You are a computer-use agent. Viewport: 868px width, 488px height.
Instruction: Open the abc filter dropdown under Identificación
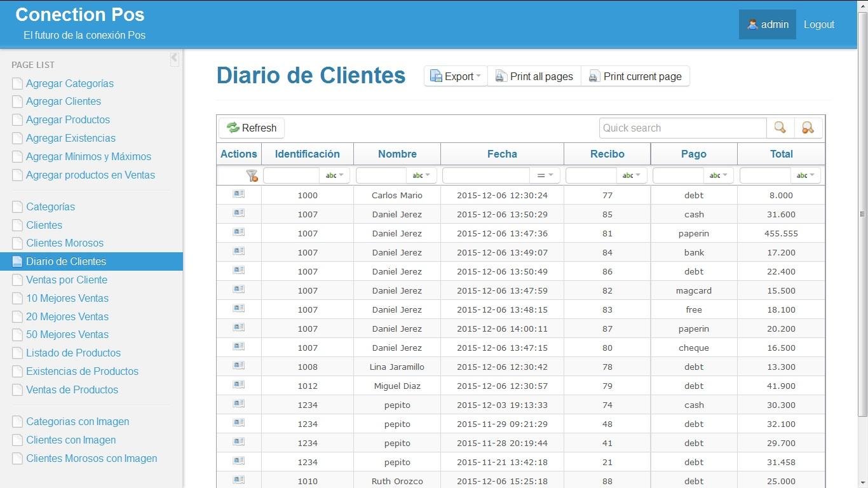tap(335, 175)
